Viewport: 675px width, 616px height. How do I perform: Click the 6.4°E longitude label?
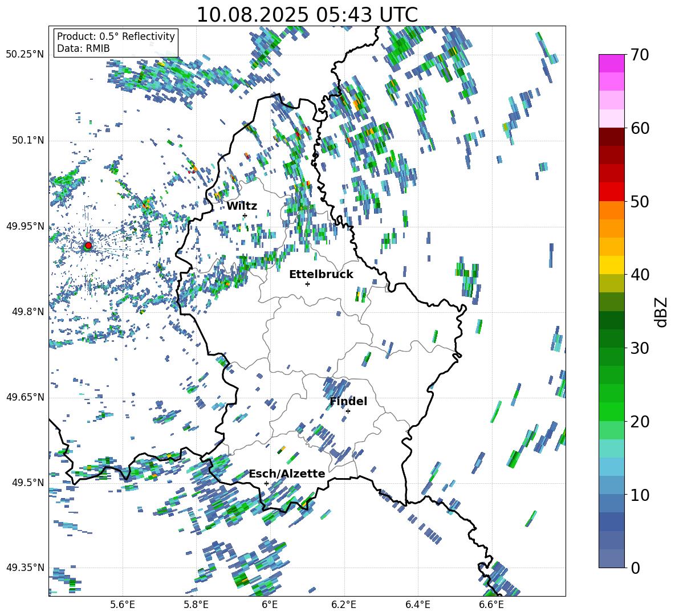(417, 605)
